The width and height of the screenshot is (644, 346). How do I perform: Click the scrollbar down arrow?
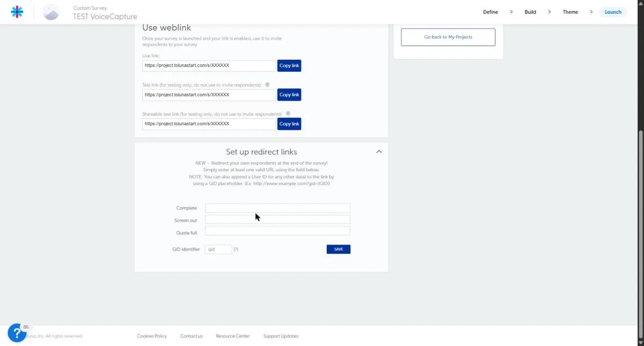click(x=640, y=343)
